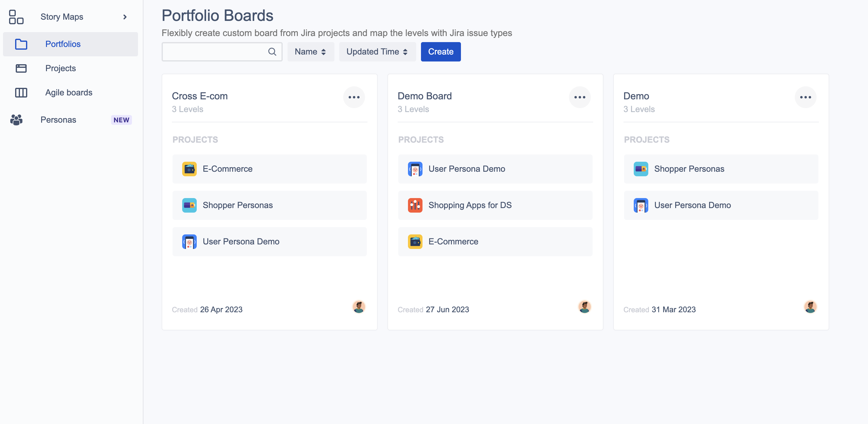Open the Cross E-com more options menu

tap(354, 97)
